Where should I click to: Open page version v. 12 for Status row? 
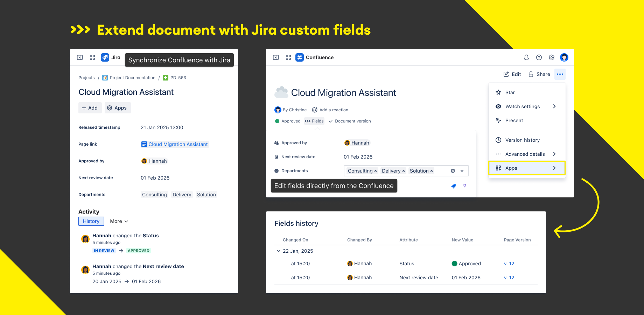point(509,264)
